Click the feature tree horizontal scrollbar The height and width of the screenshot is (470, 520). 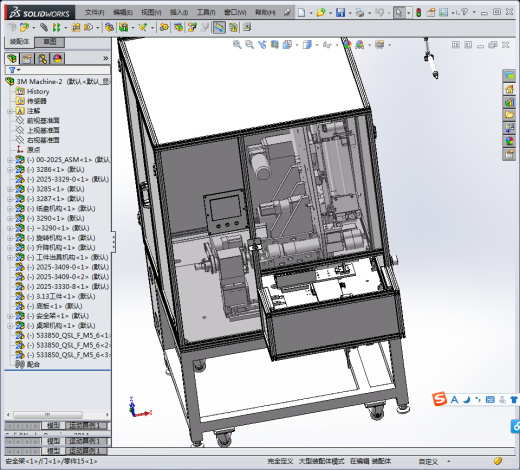tap(57, 415)
